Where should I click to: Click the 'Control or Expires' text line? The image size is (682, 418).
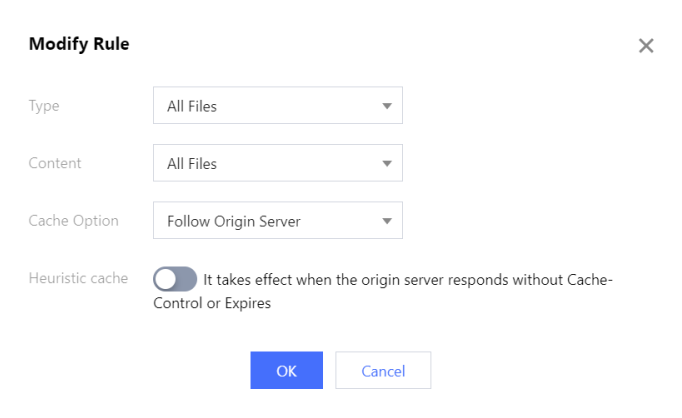click(x=212, y=302)
